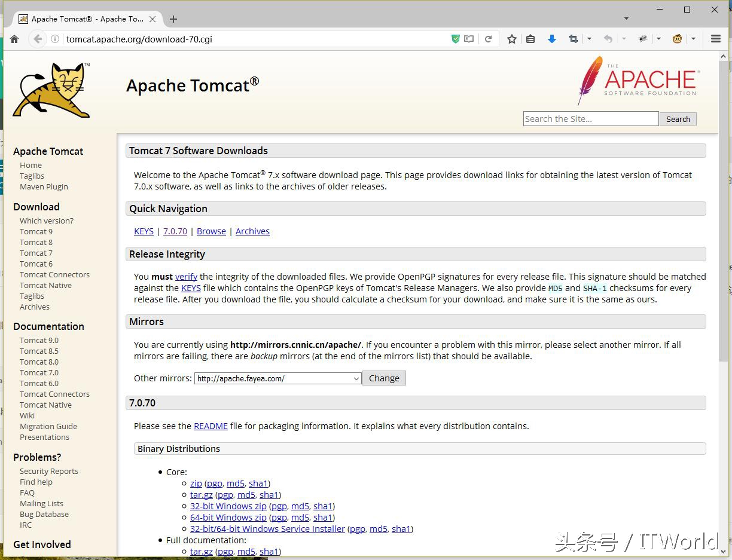Open the Other mirrors combo box
This screenshot has width=732, height=560.
click(x=277, y=378)
